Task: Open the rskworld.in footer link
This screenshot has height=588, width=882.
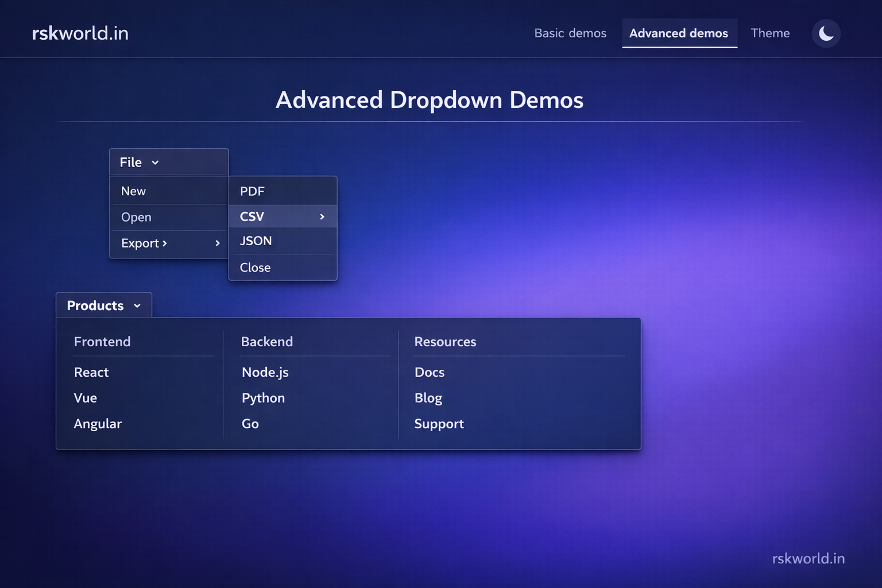Action: click(x=808, y=558)
